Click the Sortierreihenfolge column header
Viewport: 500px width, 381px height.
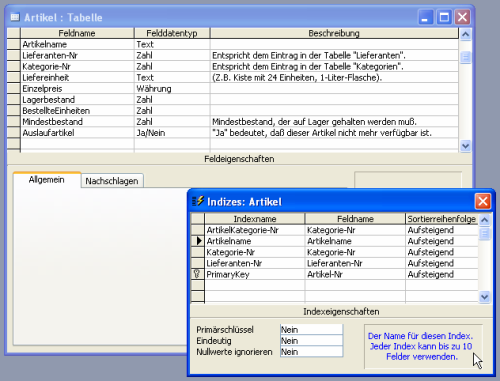[x=442, y=219]
